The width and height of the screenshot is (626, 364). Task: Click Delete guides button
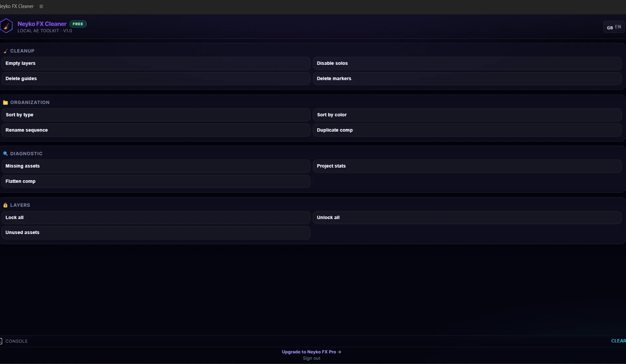click(156, 78)
